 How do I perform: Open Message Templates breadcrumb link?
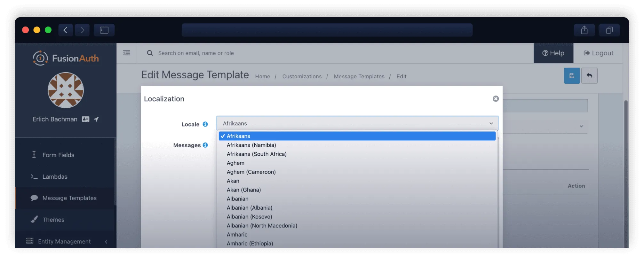359,76
